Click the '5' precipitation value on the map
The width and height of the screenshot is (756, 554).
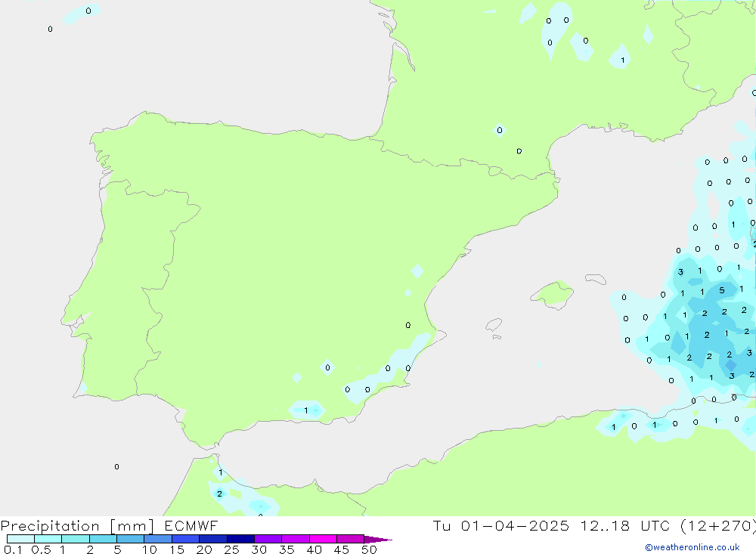coord(722,290)
